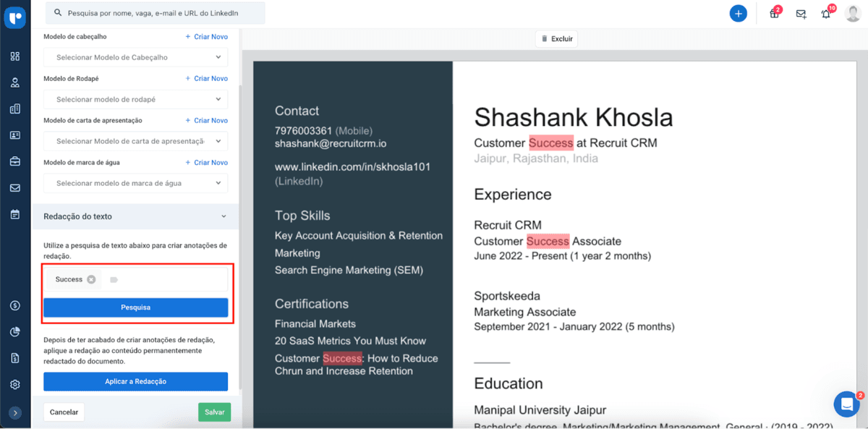
Task: Remove the Success search tag
Action: (x=91, y=279)
